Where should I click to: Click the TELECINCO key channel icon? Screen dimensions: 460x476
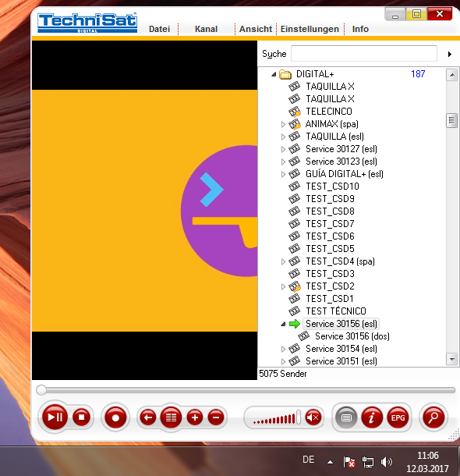click(295, 112)
